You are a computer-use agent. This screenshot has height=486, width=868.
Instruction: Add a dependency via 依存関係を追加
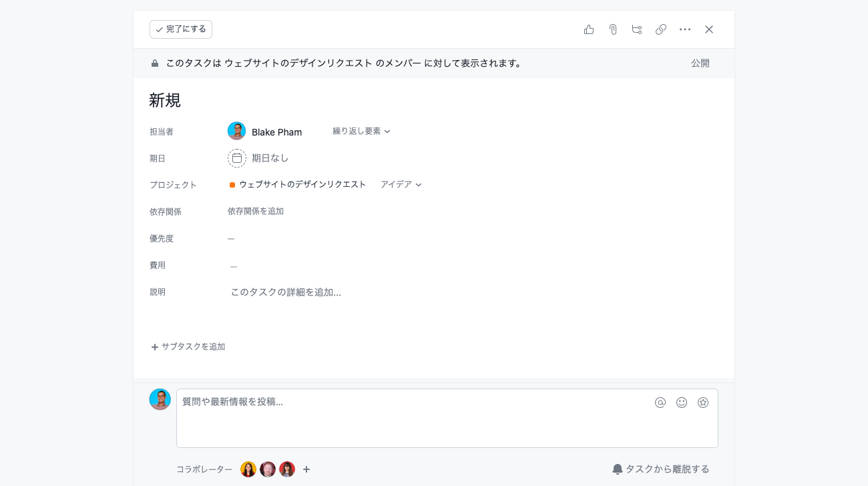click(256, 211)
